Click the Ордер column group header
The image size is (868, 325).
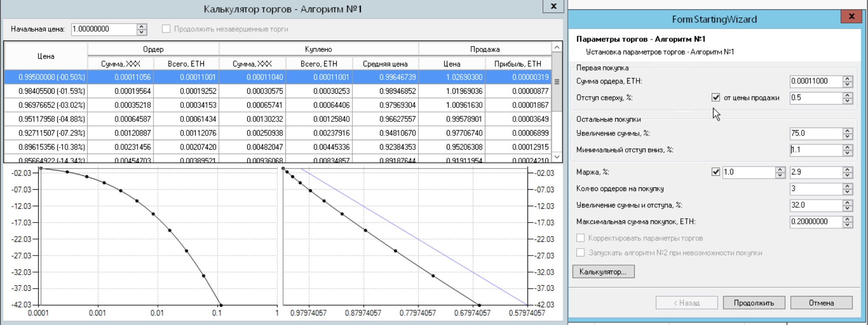153,49
